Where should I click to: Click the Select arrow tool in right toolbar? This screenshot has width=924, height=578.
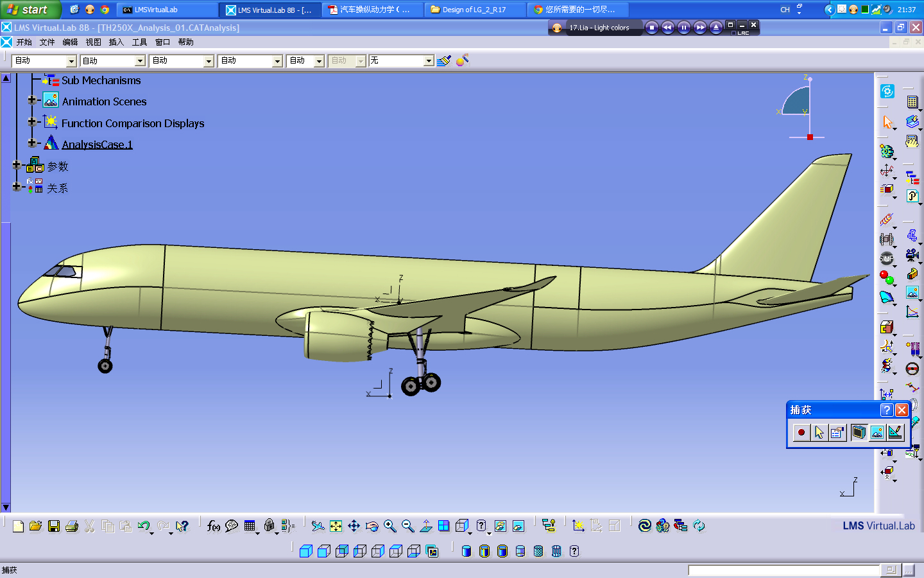[x=887, y=122]
